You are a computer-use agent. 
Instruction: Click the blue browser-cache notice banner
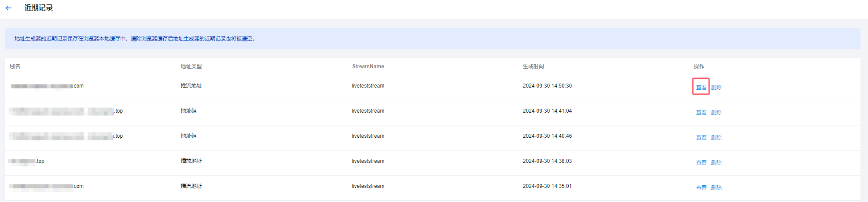433,39
